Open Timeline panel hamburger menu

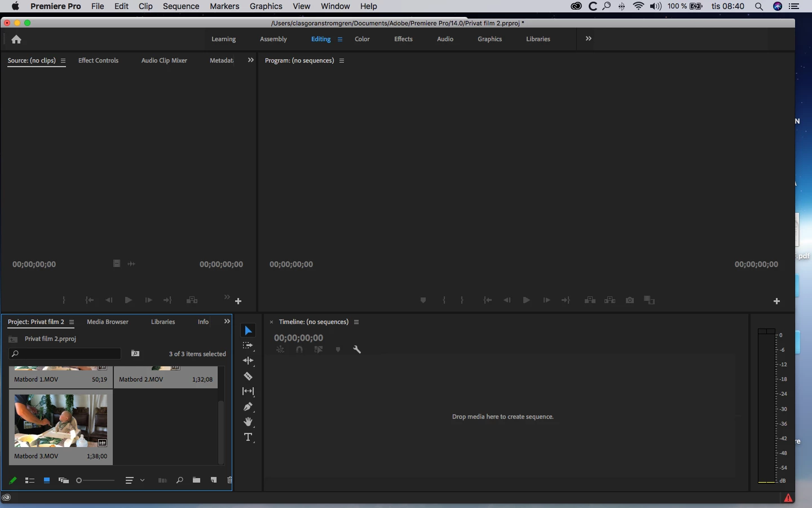pyautogui.click(x=356, y=322)
